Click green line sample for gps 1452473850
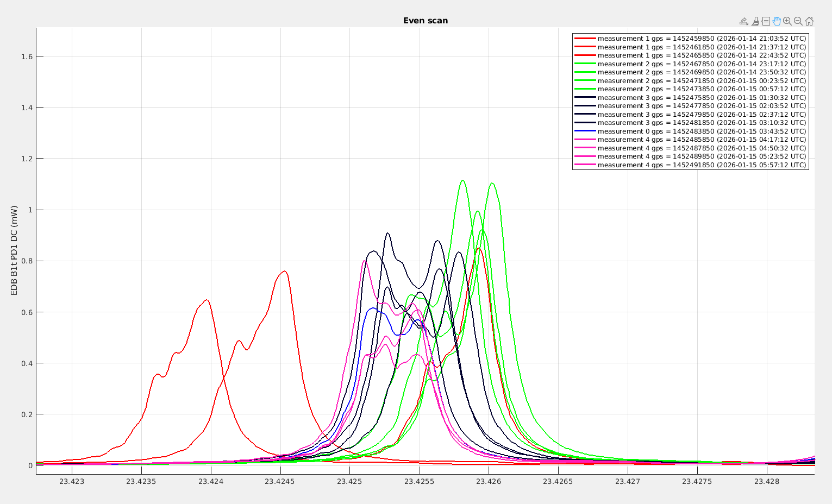 pyautogui.click(x=585, y=89)
